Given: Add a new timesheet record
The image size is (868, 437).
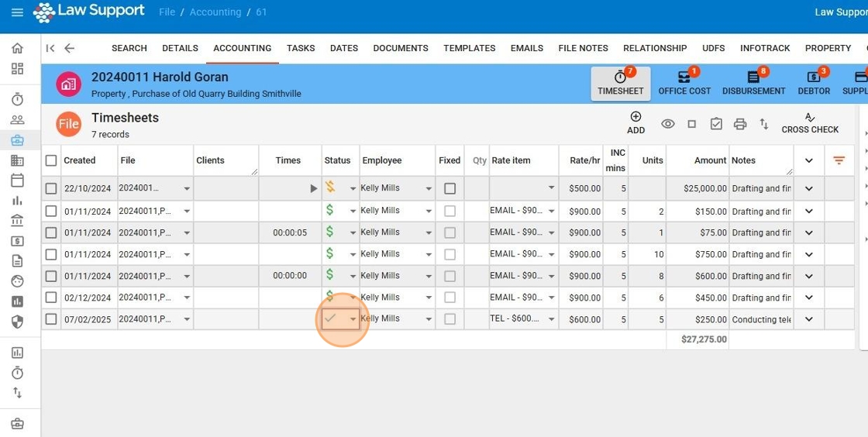Looking at the screenshot, I should point(635,122).
